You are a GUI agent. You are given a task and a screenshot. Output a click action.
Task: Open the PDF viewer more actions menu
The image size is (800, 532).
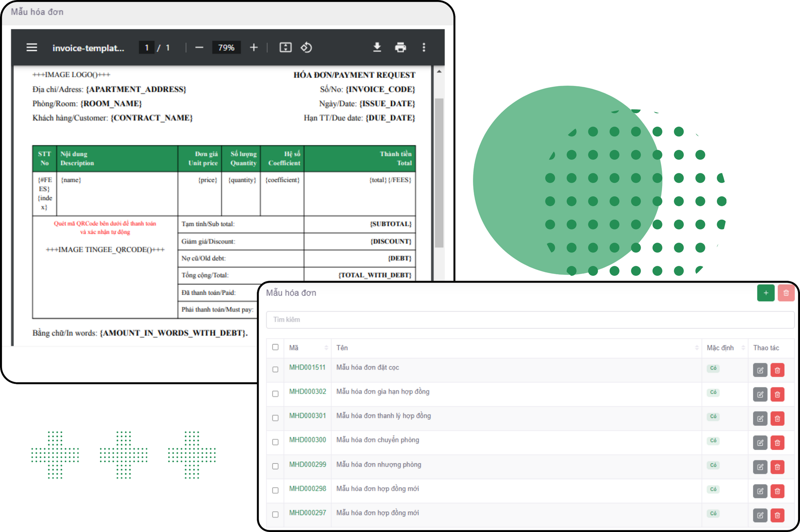[424, 48]
